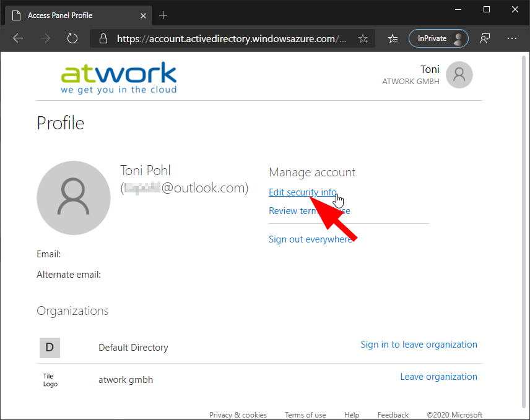
Task: Select the Access Panel Profile tab
Action: 79,15
